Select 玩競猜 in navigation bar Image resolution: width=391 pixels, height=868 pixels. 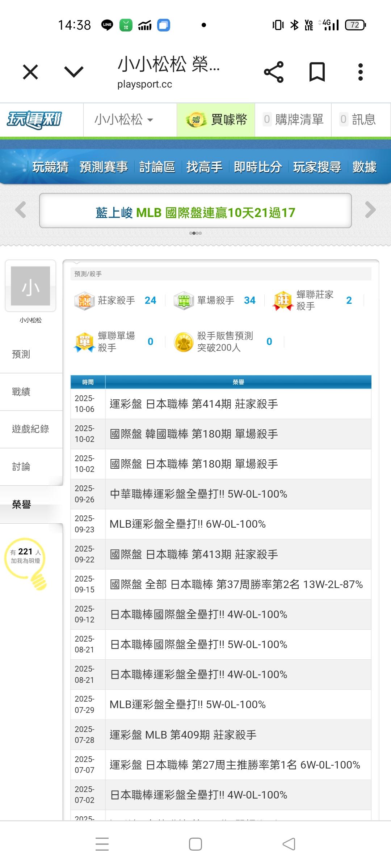click(50, 167)
